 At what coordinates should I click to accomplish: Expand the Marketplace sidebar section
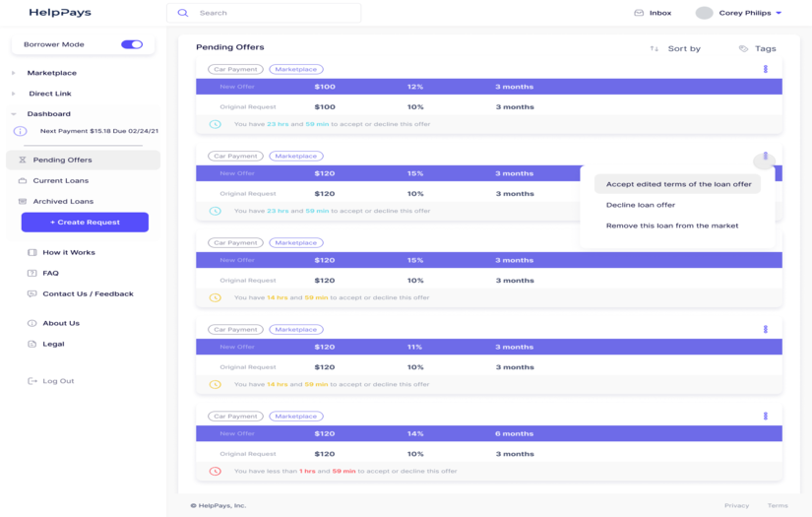(x=14, y=73)
